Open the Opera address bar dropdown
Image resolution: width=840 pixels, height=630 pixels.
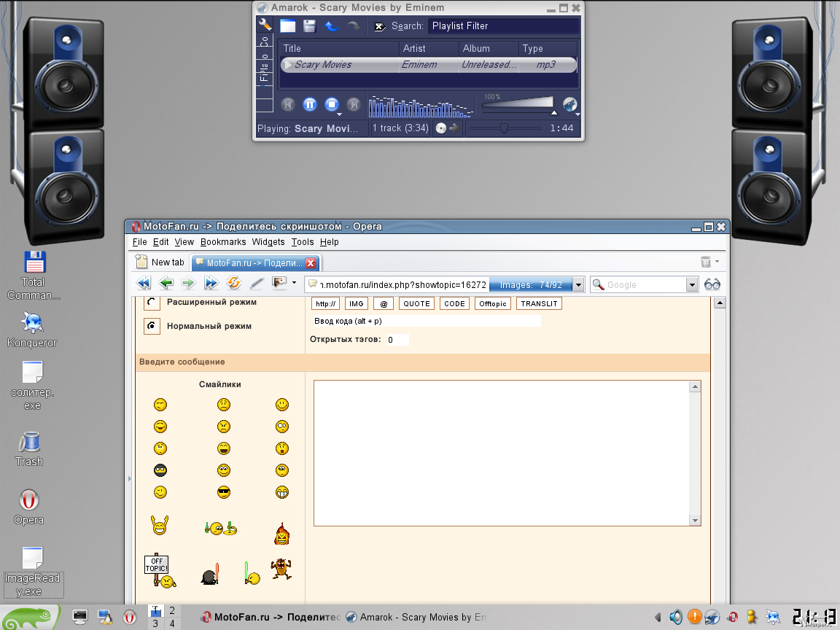point(578,285)
